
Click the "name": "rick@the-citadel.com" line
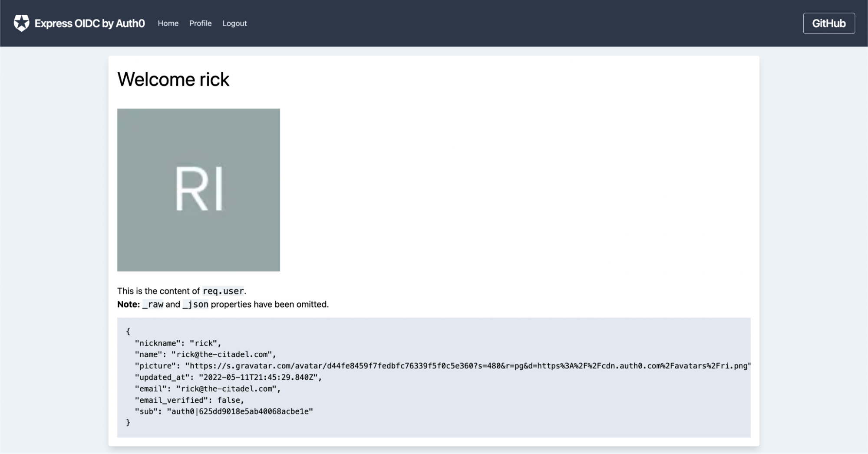tap(205, 355)
